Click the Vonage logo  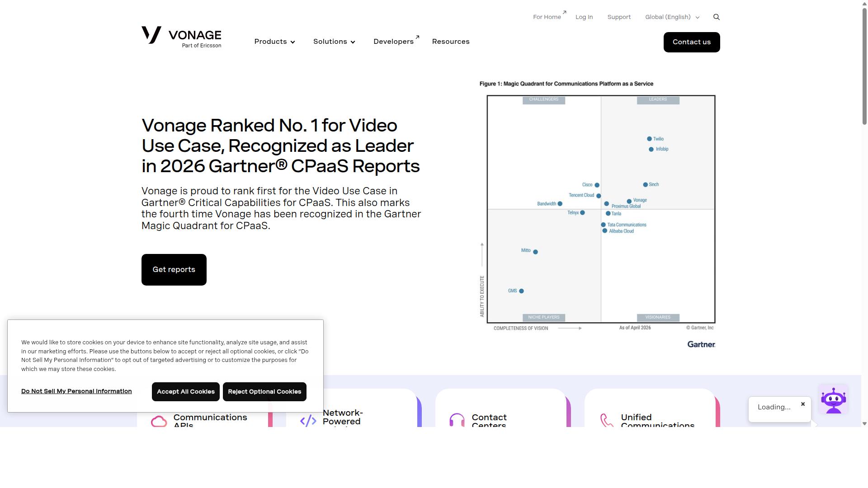click(181, 37)
